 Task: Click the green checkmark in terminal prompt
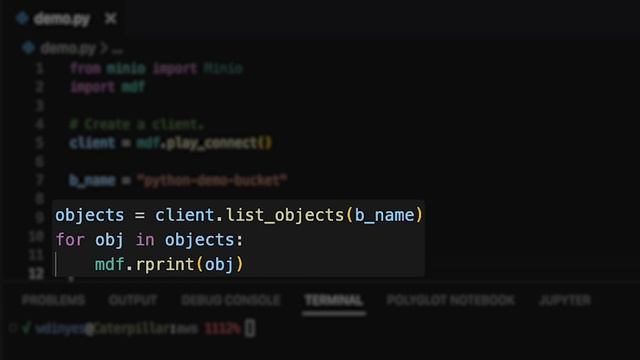coord(27,328)
